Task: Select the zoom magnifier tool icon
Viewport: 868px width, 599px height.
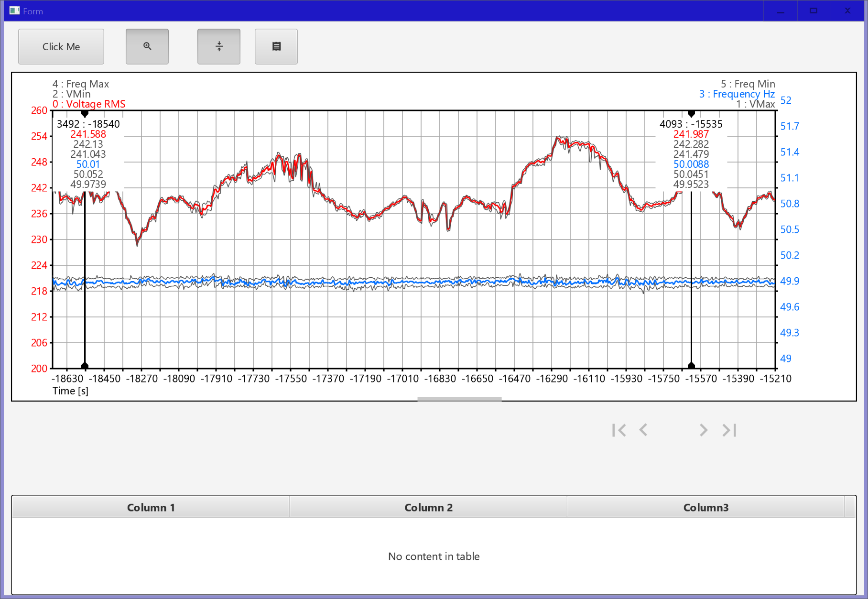Action: [147, 46]
